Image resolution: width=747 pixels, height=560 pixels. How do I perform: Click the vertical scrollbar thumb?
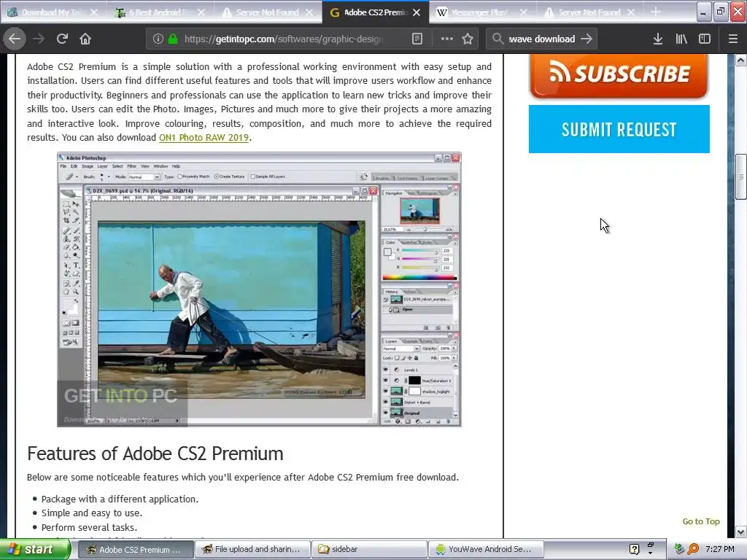(x=740, y=176)
